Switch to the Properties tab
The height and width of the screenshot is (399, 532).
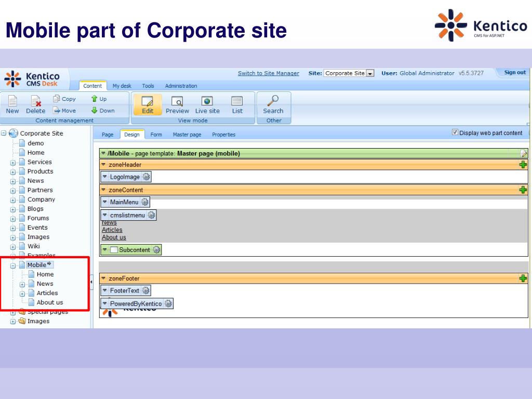223,135
